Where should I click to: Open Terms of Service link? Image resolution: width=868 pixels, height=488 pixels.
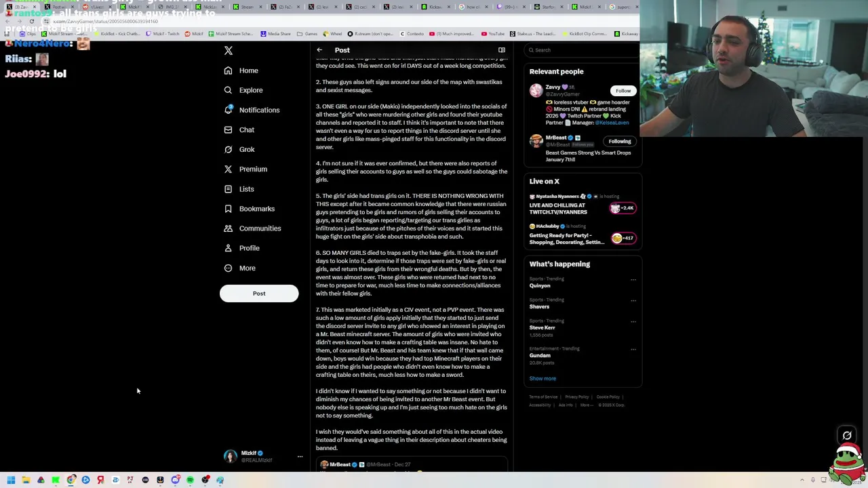[x=543, y=397]
